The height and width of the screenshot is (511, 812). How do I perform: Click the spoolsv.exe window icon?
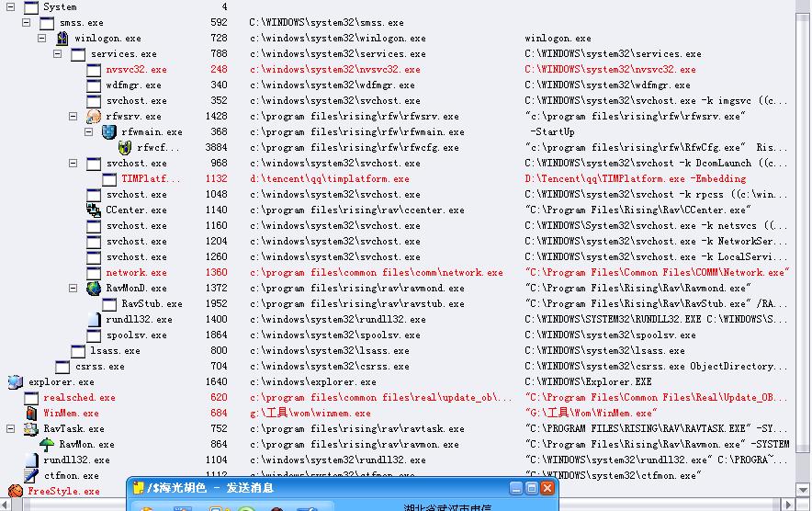coord(94,335)
